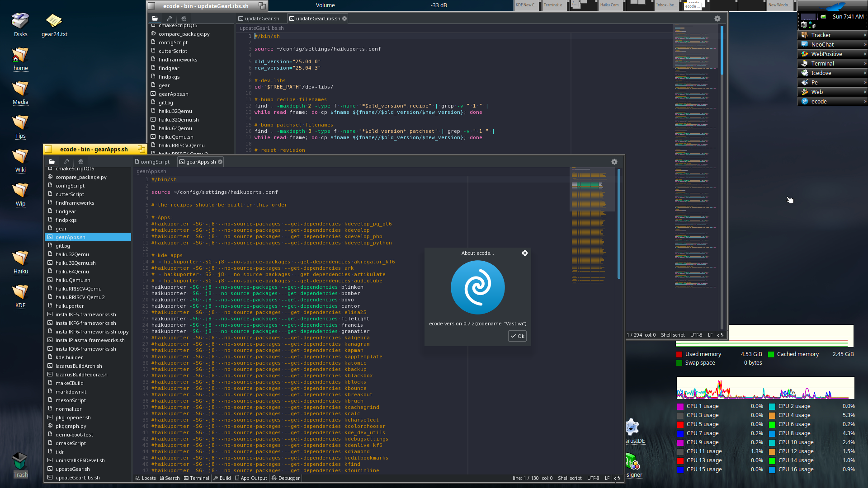Close the updateGearLibs.sh tab

point(344,19)
